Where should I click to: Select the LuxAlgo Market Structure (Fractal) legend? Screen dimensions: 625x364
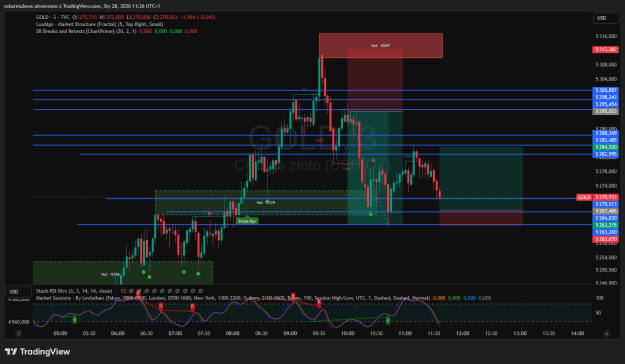click(x=99, y=24)
